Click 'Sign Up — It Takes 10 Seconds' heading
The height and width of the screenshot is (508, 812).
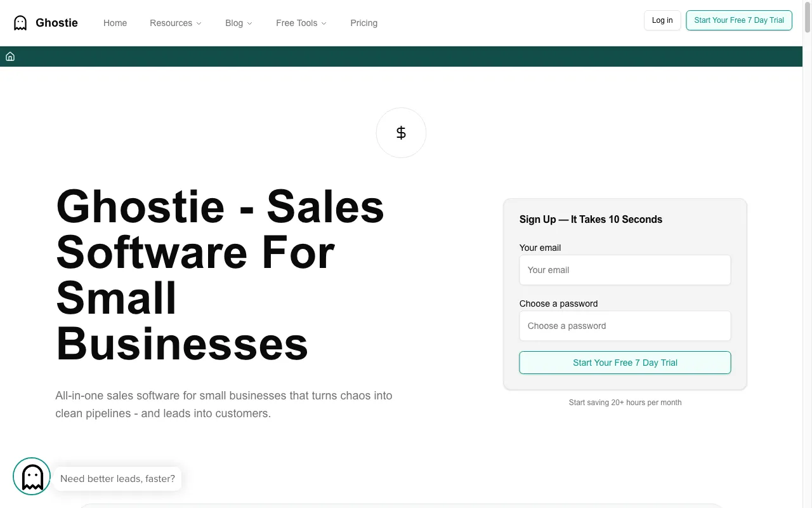click(591, 219)
